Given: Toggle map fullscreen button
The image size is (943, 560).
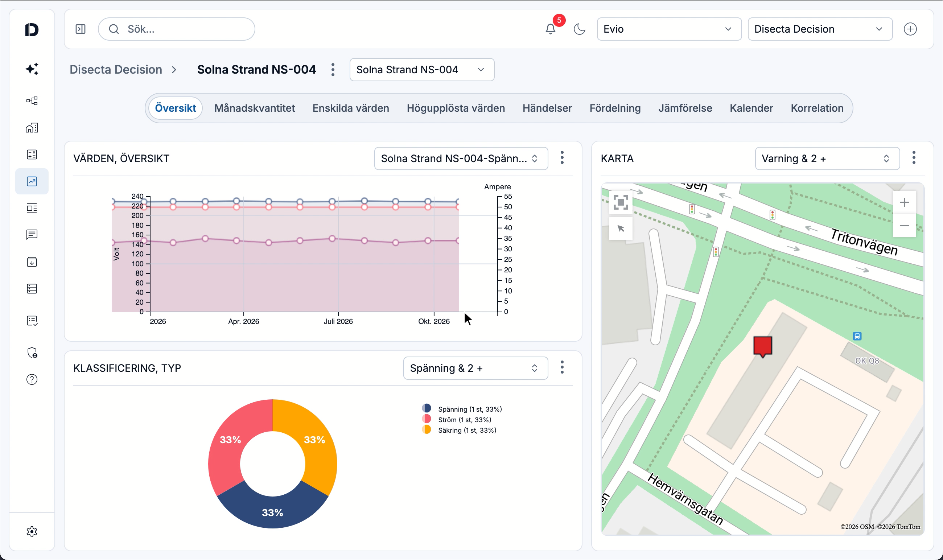Looking at the screenshot, I should point(621,203).
